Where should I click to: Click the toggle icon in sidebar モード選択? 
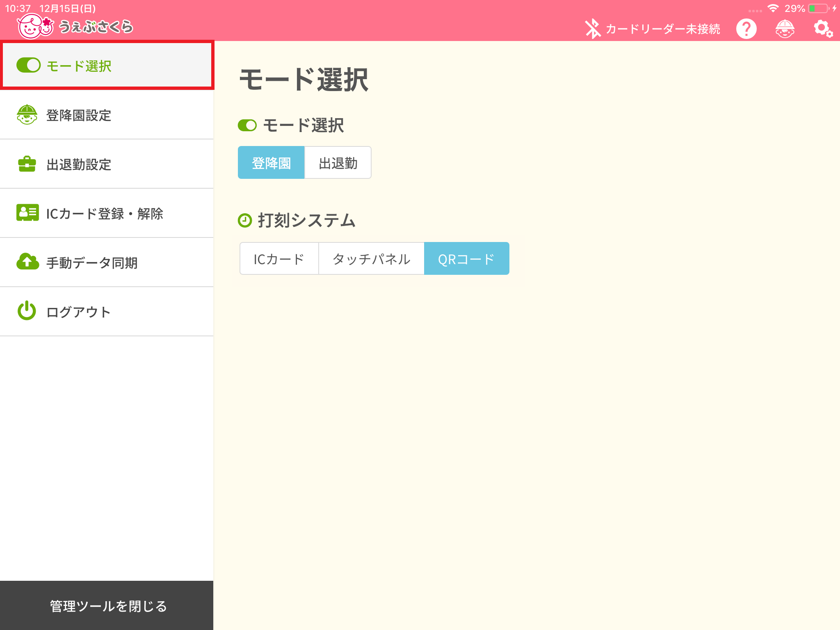tap(28, 65)
